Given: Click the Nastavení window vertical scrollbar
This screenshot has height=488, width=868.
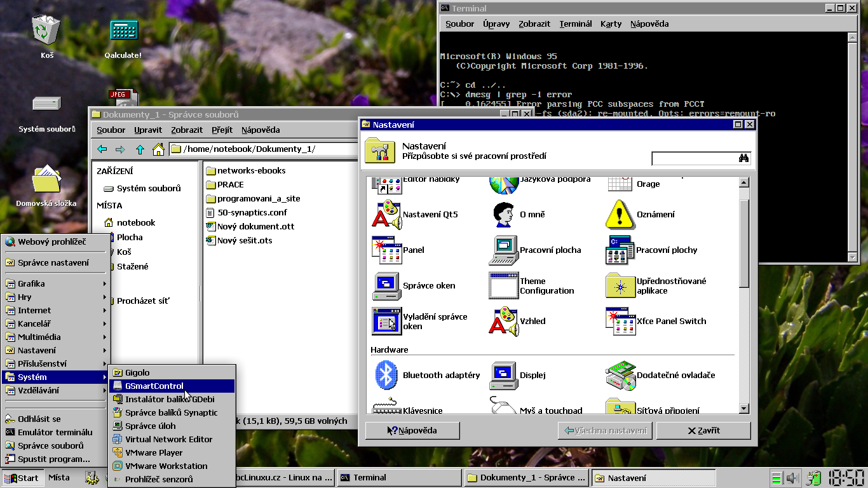Looking at the screenshot, I should 745,295.
